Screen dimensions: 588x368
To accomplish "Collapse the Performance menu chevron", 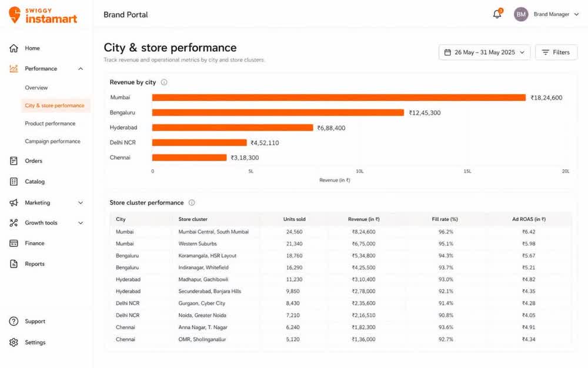I will pyautogui.click(x=81, y=69).
